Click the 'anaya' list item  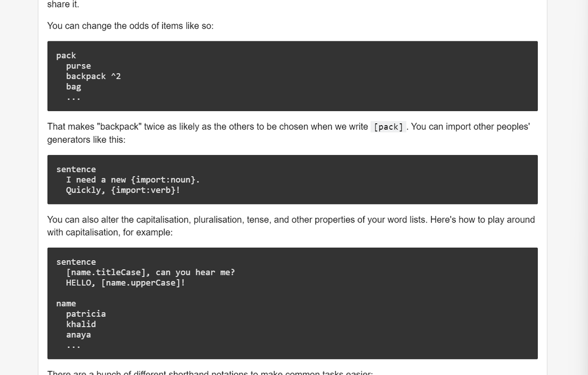click(78, 335)
